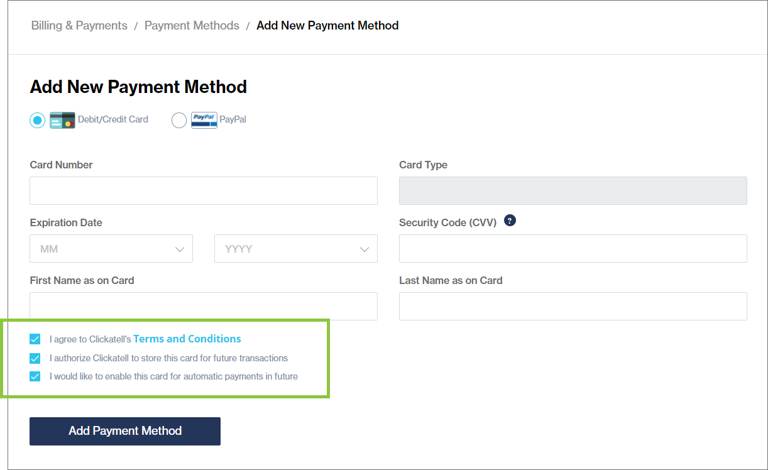Image resolution: width=768 pixels, height=470 pixels.
Task: Open the Terms and Conditions link
Action: click(187, 339)
